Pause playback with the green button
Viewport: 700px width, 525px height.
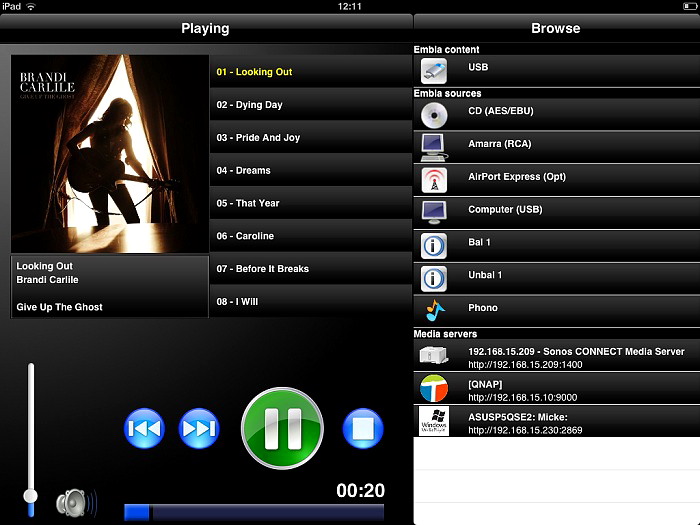tap(282, 428)
